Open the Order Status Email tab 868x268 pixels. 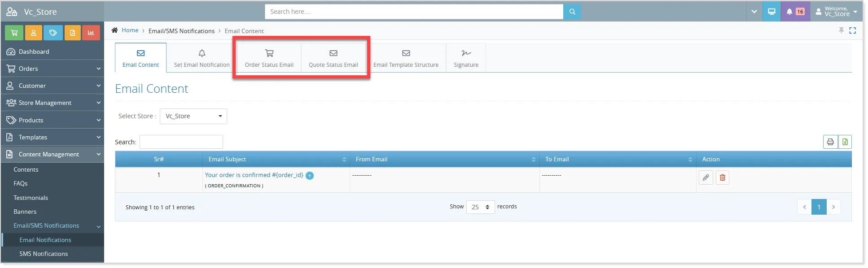coord(269,59)
